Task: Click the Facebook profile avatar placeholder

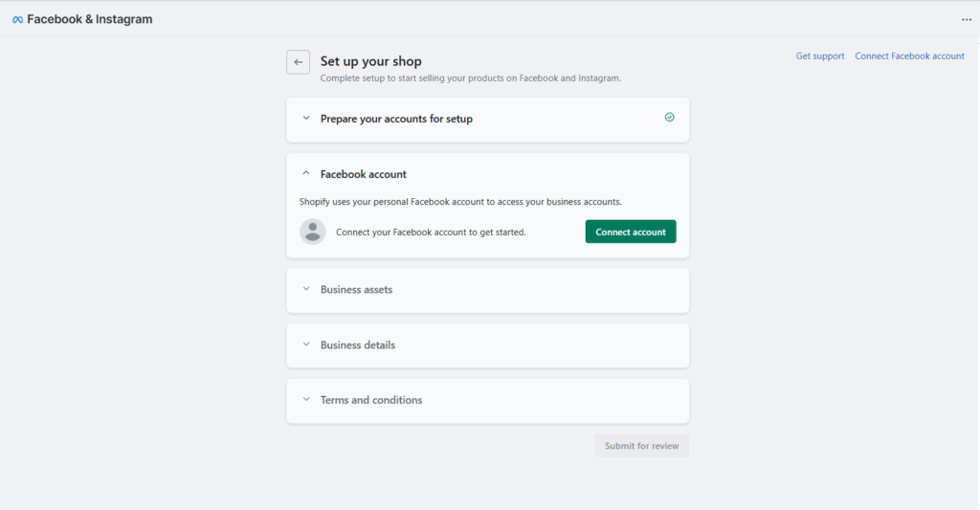Action: (313, 232)
